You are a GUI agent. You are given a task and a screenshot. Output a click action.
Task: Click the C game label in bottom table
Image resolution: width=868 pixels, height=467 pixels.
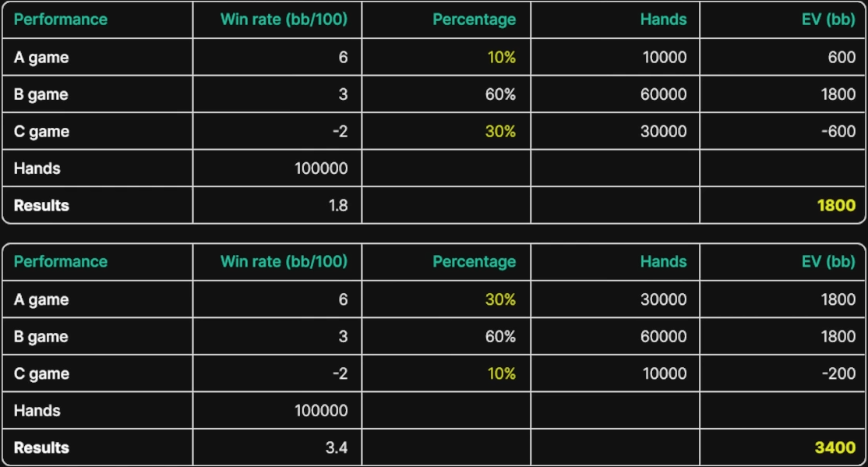coord(41,373)
